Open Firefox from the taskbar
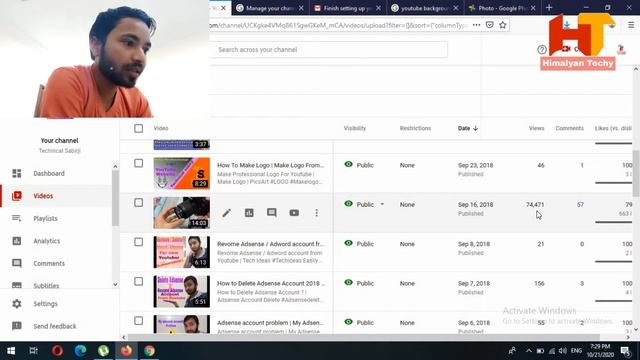The width and height of the screenshot is (640, 360). 126,351
